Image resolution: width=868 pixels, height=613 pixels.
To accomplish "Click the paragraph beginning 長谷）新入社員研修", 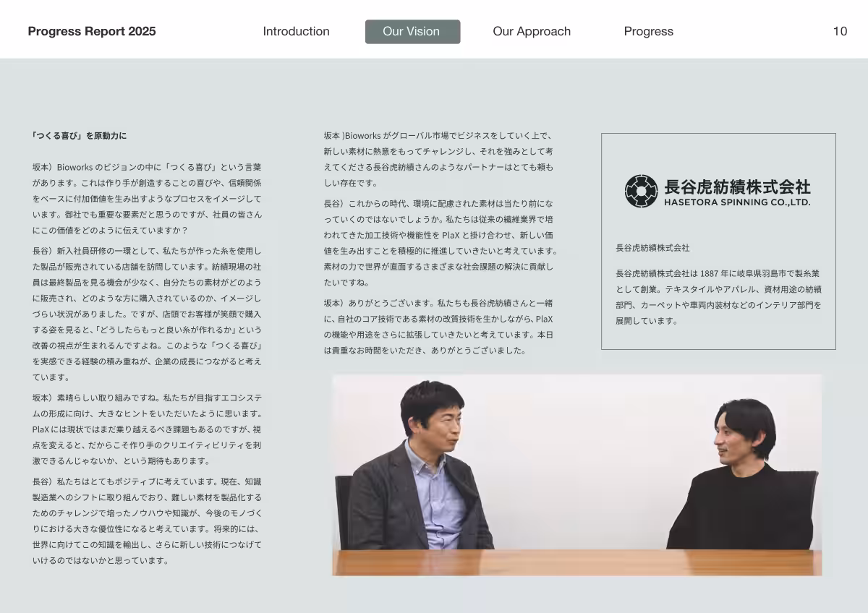I will pyautogui.click(x=147, y=314).
